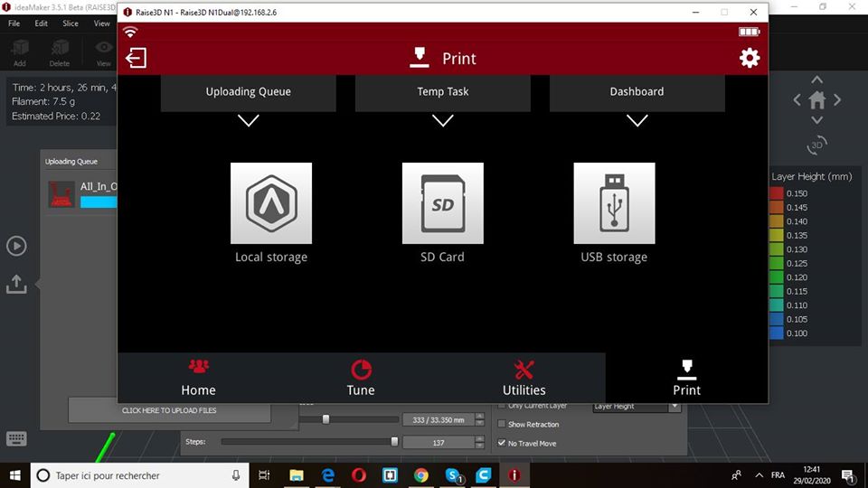
Task: Open the Layer Height dropdown
Action: (637, 406)
